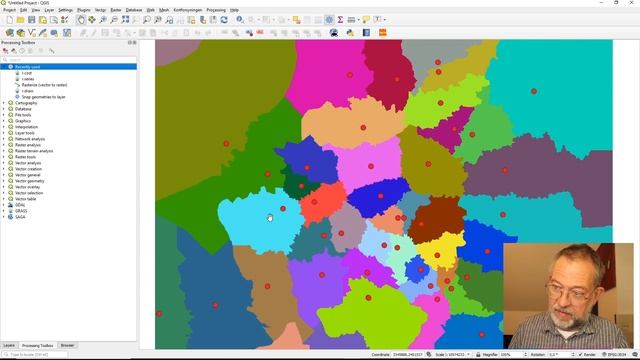Click the r.cost recent algorithm

pyautogui.click(x=27, y=73)
